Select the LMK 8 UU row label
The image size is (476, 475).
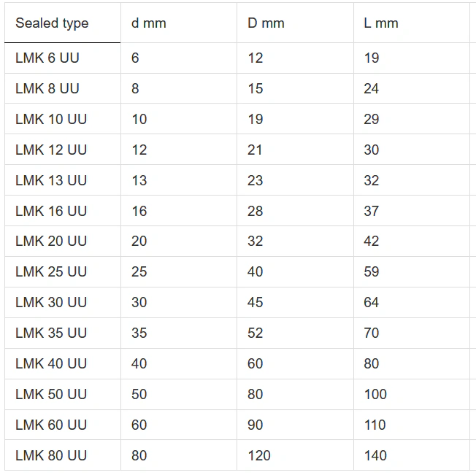pos(47,88)
